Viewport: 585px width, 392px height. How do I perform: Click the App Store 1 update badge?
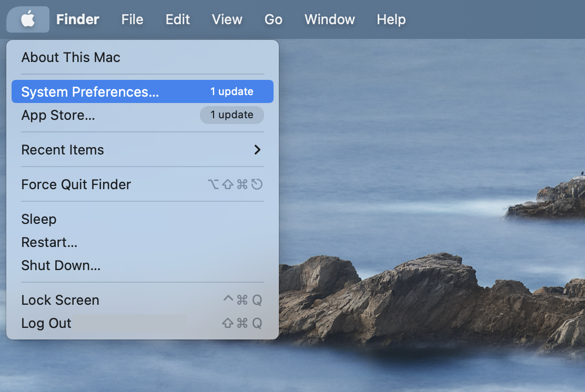(231, 115)
